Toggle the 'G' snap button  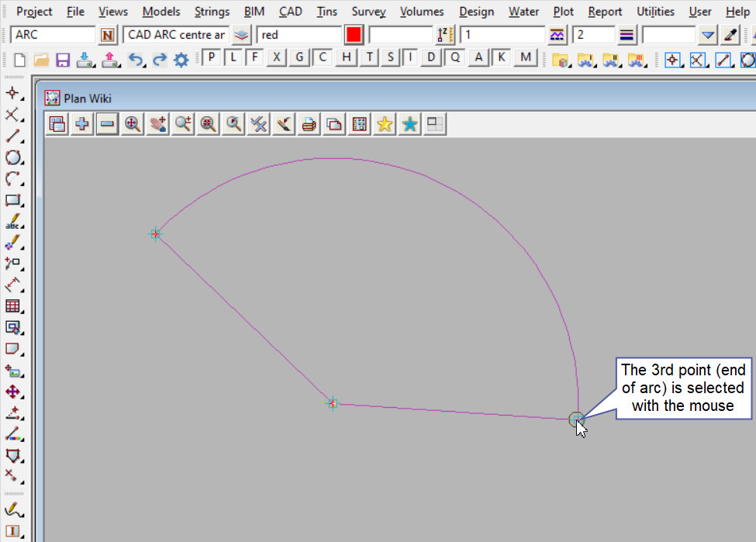click(300, 58)
